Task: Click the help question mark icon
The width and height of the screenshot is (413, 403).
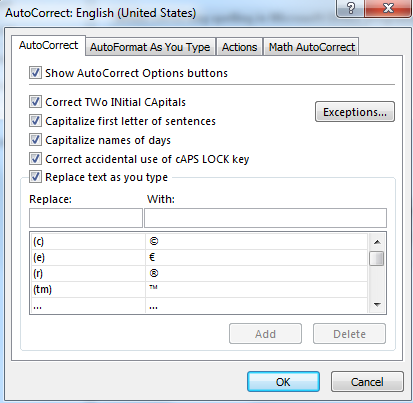Action: tap(351, 8)
